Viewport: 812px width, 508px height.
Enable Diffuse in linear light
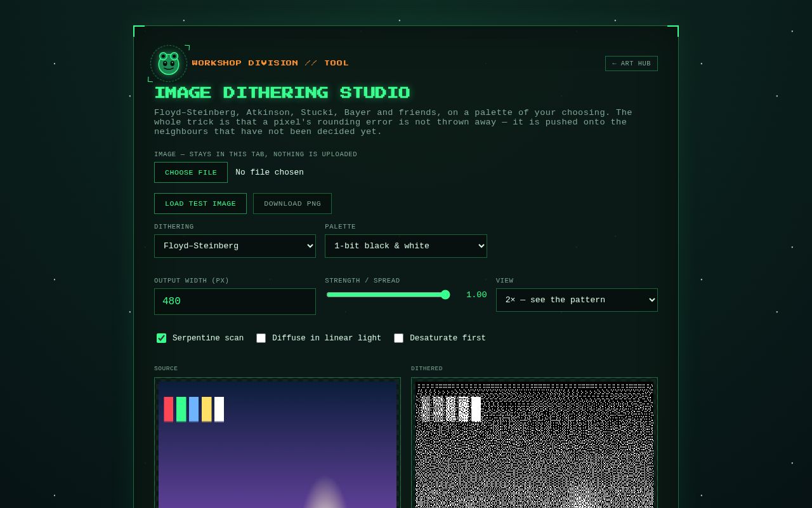(261, 338)
